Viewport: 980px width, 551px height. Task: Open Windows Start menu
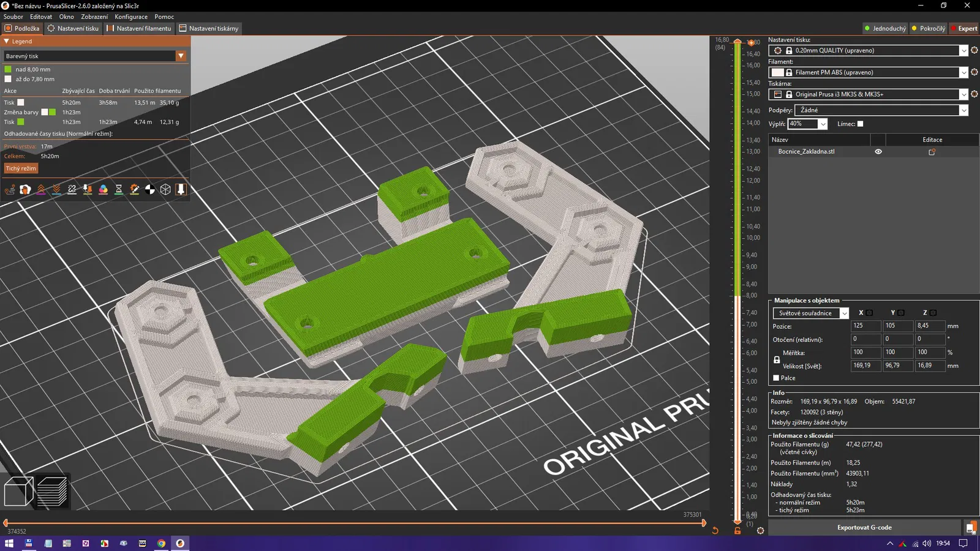point(9,543)
